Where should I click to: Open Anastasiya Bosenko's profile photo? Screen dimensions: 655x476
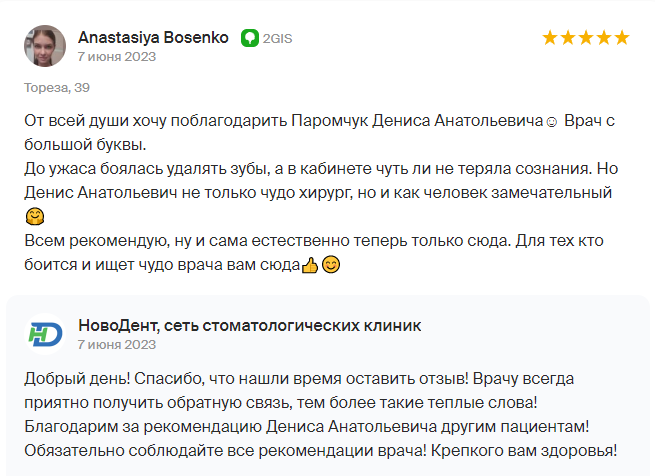45,46
